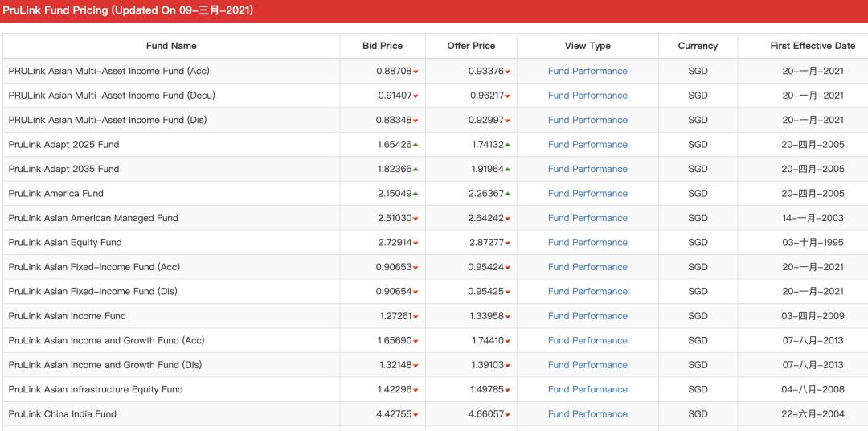Screen dimensions: 868x431
Task: Open Fund Performance for PruLink America Fund
Action: tap(588, 194)
